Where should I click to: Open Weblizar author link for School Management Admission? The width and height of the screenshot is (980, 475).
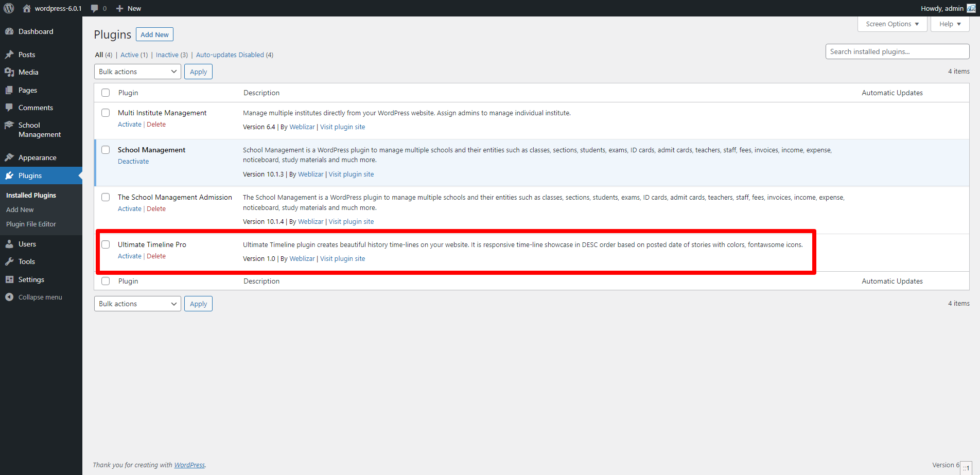click(311, 222)
